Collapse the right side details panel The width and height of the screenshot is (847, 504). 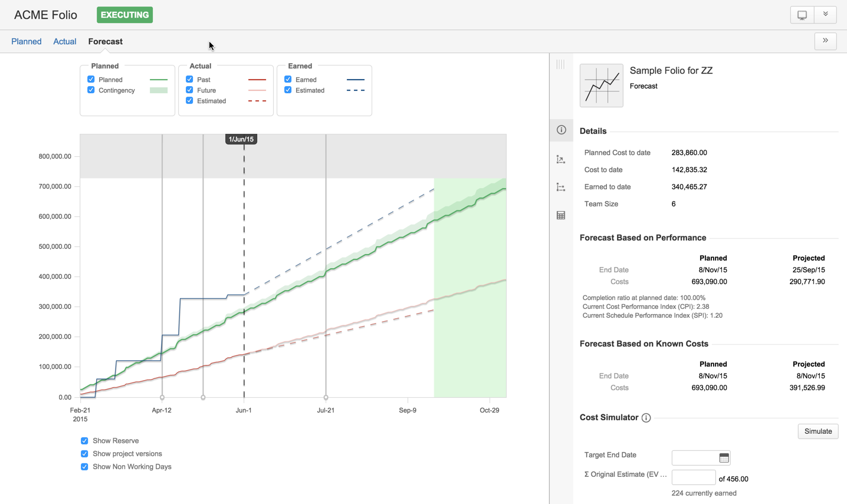coord(825,41)
